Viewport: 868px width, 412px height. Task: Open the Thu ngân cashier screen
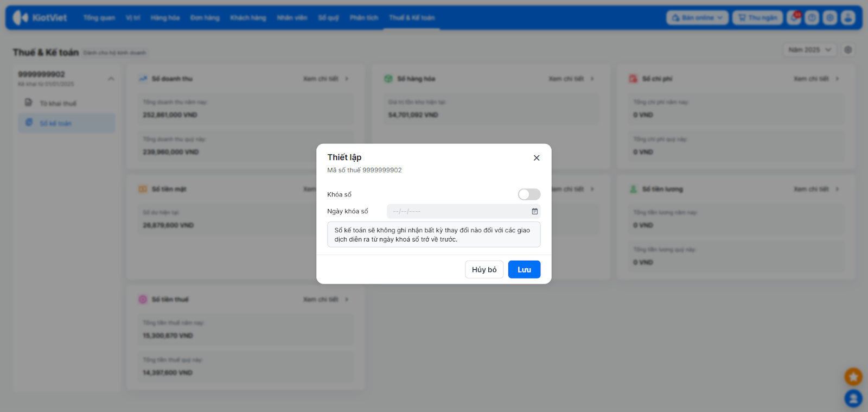pyautogui.click(x=757, y=18)
